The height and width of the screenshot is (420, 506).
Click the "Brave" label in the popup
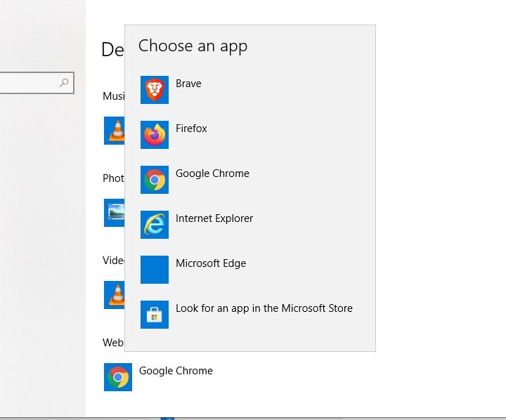point(188,84)
